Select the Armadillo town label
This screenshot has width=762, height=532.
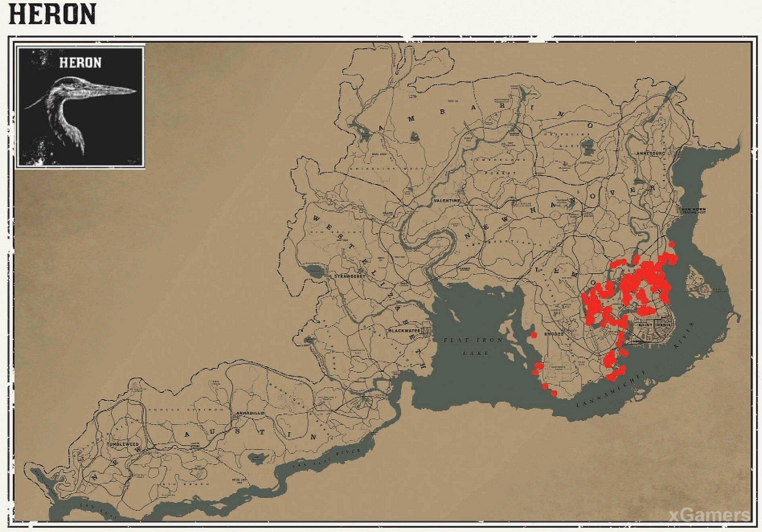coord(250,413)
